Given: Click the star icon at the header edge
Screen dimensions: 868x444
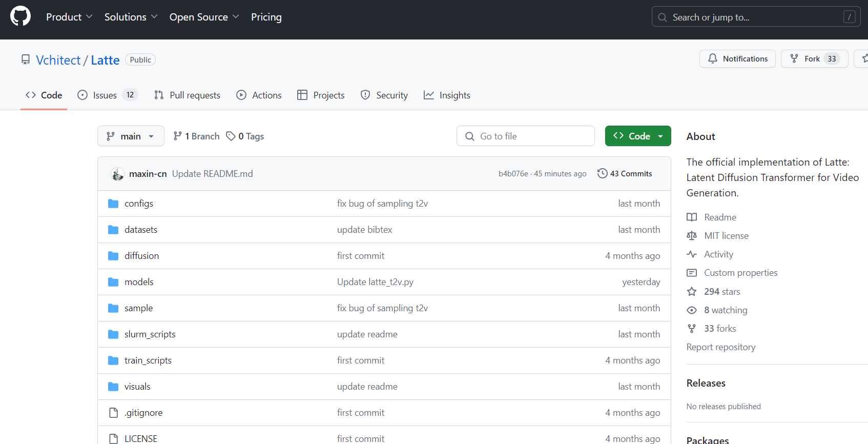Looking at the screenshot, I should pyautogui.click(x=864, y=58).
